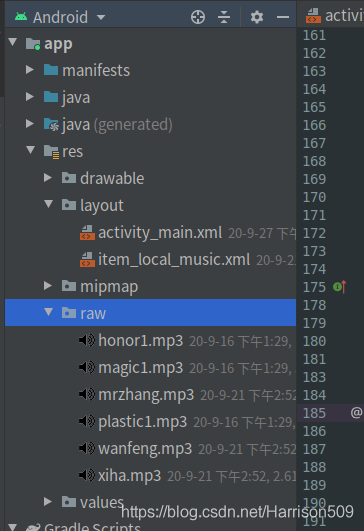The height and width of the screenshot is (531, 364).
Task: Select item_local_music.xml in the tree
Action: click(x=174, y=260)
